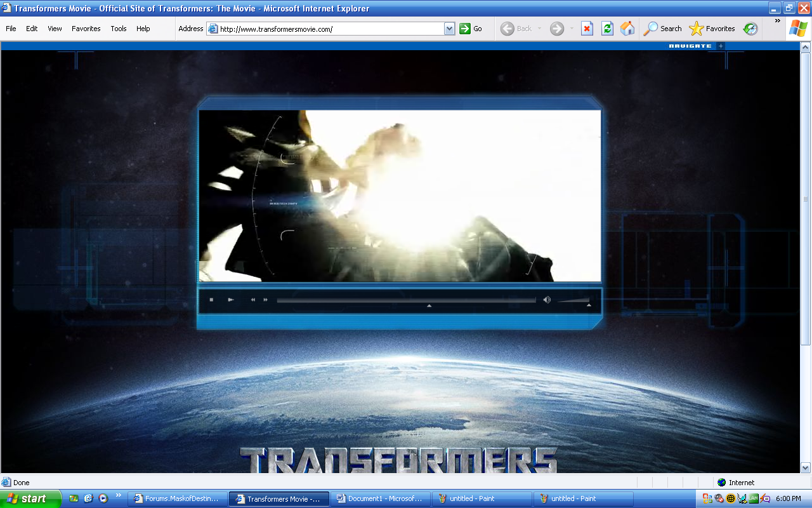Open the address bar dropdown list

tap(450, 29)
